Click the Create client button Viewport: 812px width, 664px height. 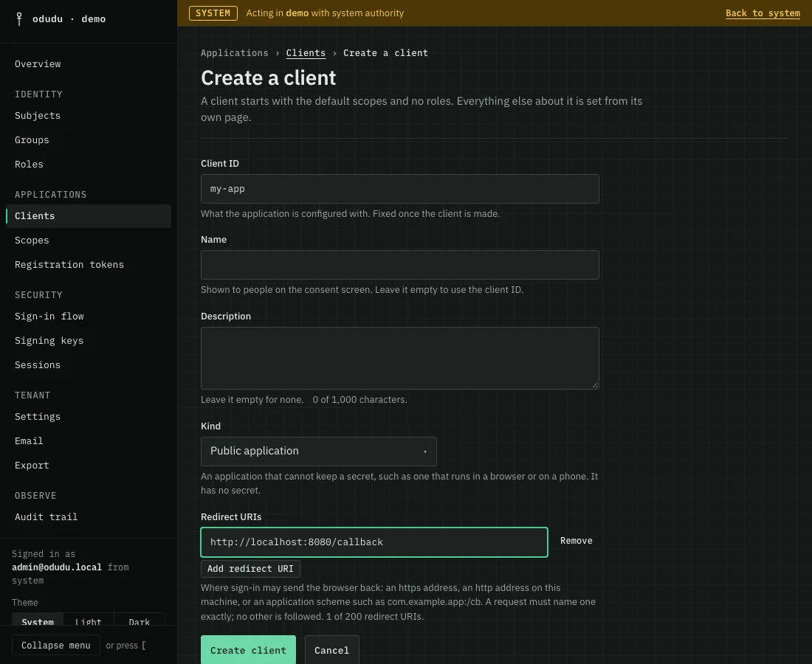[x=248, y=650]
